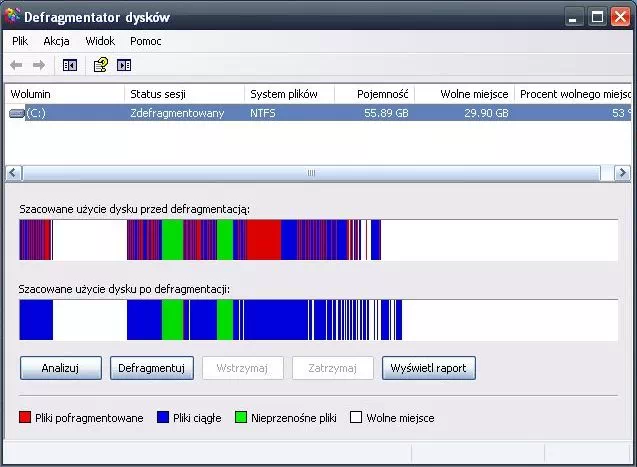
Task: Open the help icon with question mark
Action: coord(100,65)
